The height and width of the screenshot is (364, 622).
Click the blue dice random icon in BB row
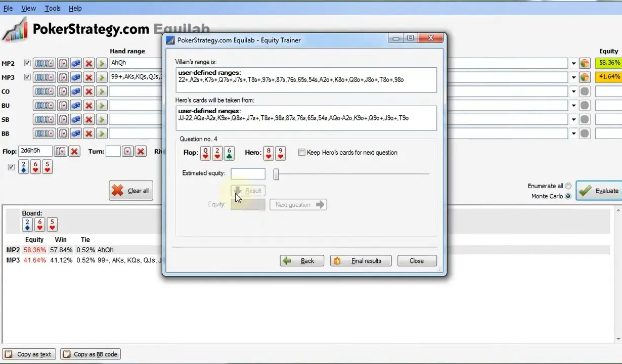click(76, 134)
